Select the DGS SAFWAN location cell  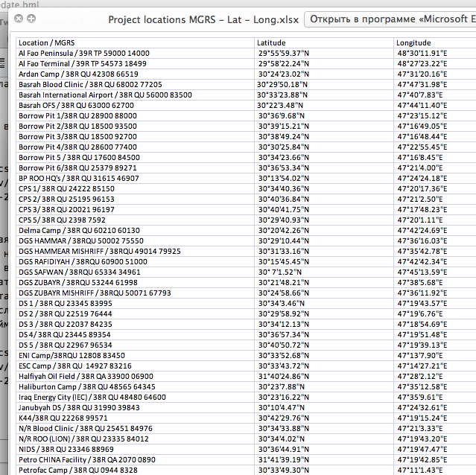(x=135, y=272)
